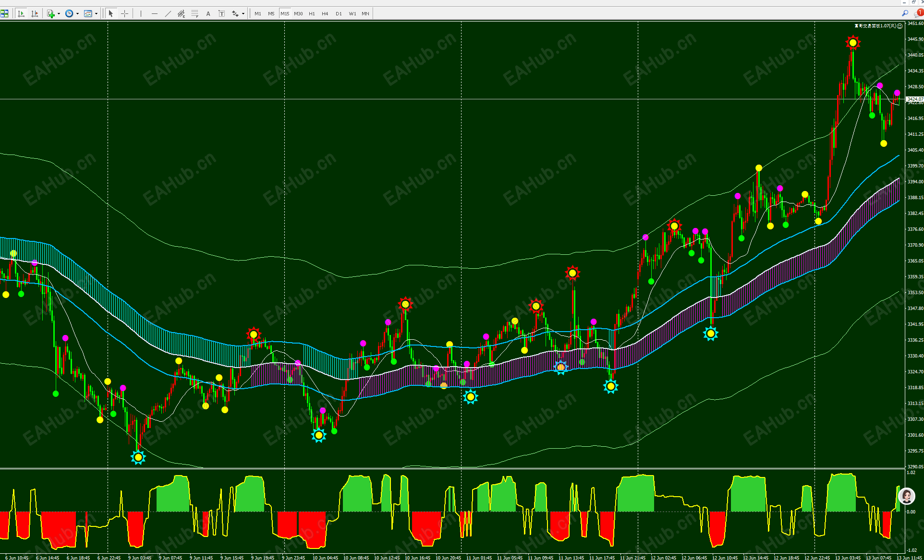Screen dimensions: 924x560
Task: Switch to H1 timeframe
Action: pyautogui.click(x=312, y=13)
